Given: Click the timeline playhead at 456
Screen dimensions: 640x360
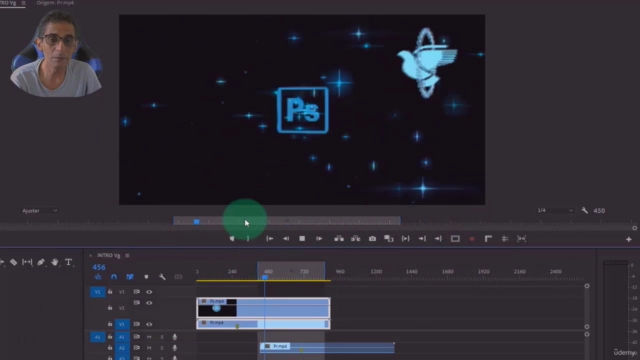Looking at the screenshot, I should pyautogui.click(x=264, y=278).
